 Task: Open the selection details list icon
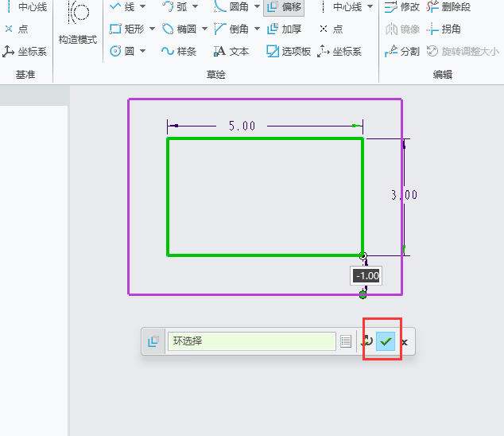pos(346,341)
